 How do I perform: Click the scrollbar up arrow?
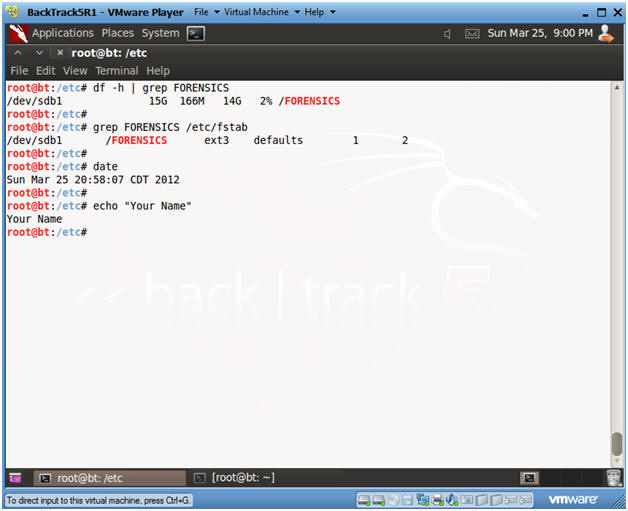[617, 87]
